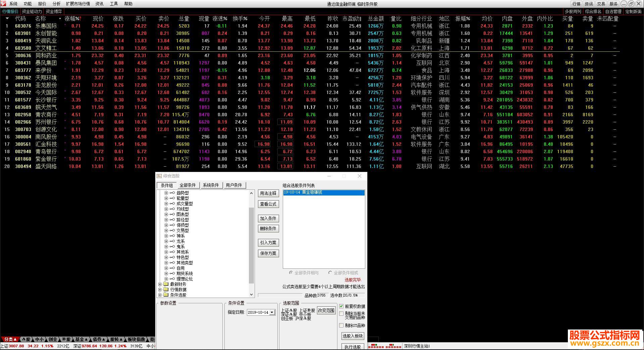Screen dimensions: 644x350
Task: Click the TDX app logo icon
Action: tap(3, 4)
